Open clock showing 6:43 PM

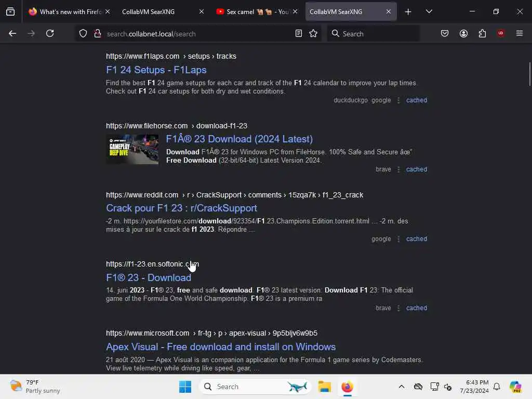pos(474,387)
